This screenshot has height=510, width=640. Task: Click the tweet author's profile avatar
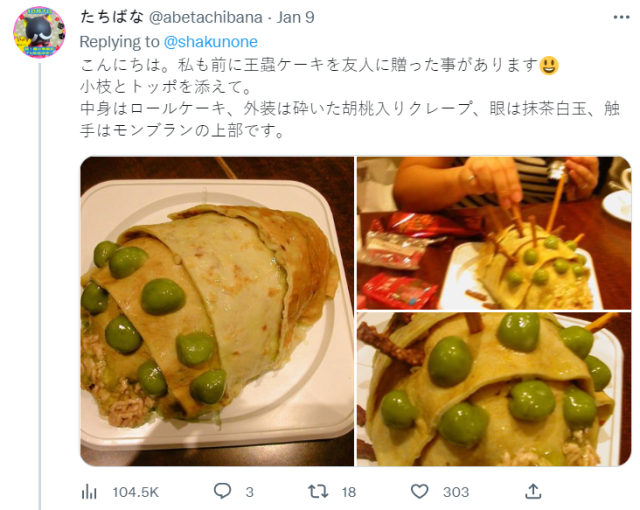[x=39, y=32]
